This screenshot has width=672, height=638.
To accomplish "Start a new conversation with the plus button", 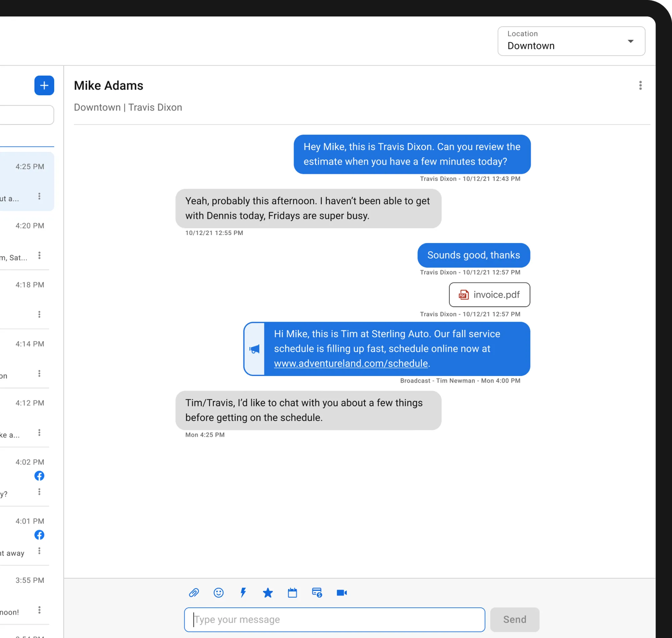I will [44, 85].
